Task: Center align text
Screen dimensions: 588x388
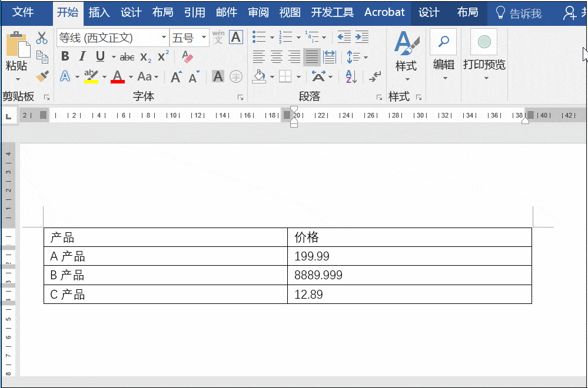Action: click(x=277, y=57)
